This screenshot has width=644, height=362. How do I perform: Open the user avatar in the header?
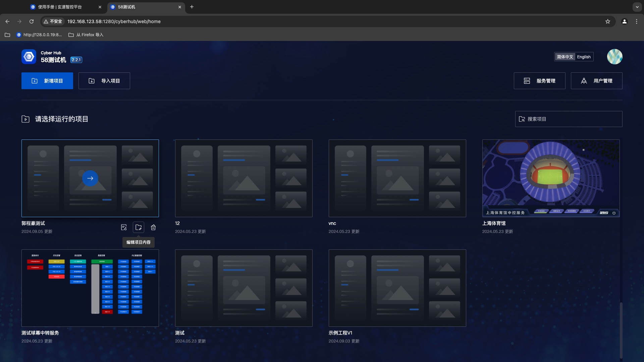pos(614,57)
